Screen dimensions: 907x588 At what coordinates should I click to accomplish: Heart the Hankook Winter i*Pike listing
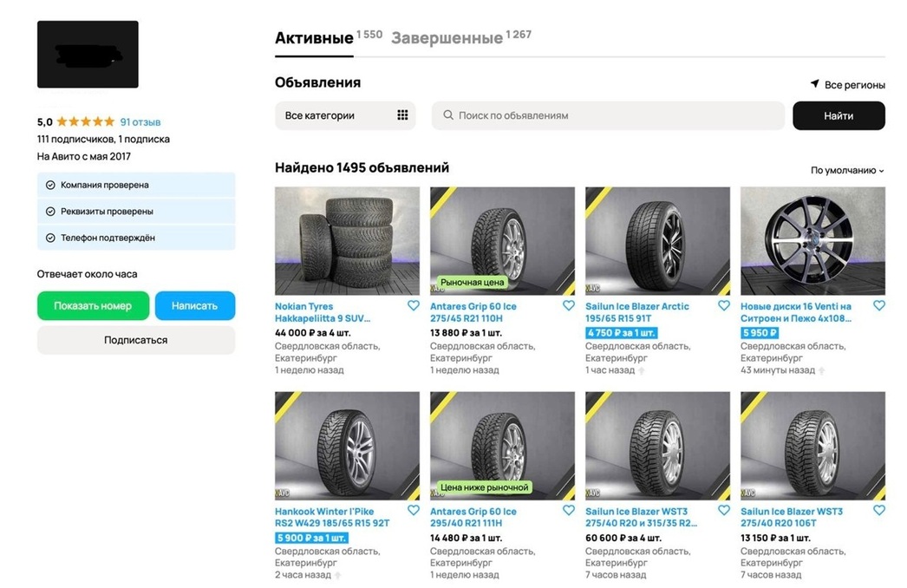pos(414,511)
